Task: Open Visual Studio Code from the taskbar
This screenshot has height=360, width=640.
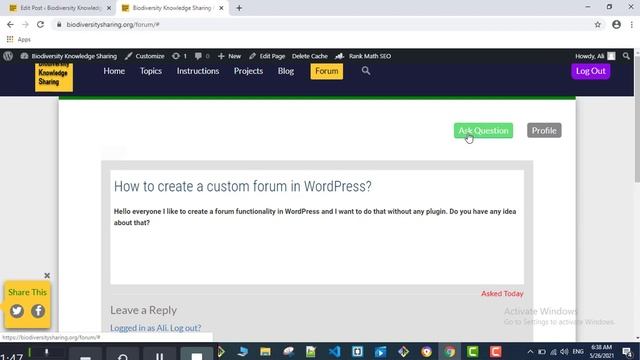Action: click(335, 351)
